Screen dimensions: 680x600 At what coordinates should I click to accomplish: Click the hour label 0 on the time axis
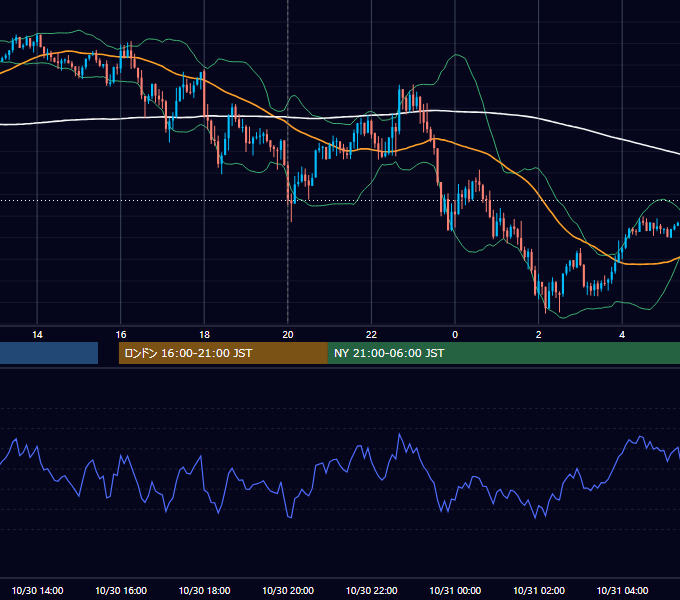coord(455,335)
